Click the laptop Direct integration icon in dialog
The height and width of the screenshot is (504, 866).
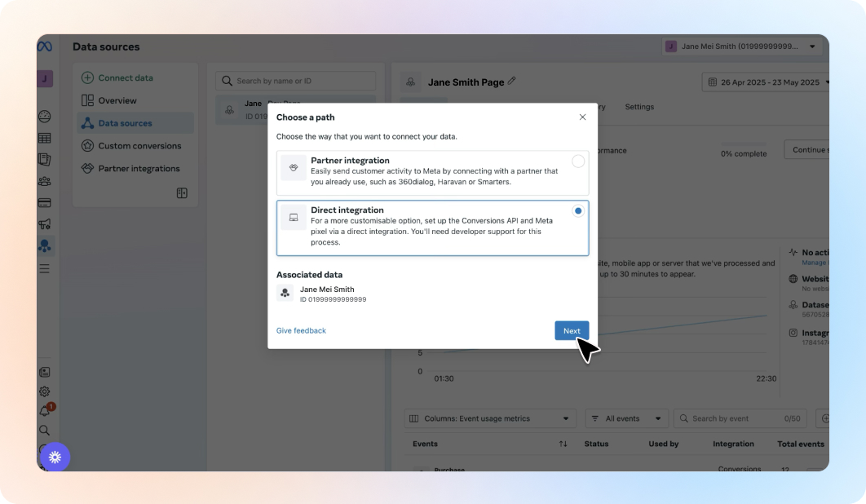pos(294,217)
